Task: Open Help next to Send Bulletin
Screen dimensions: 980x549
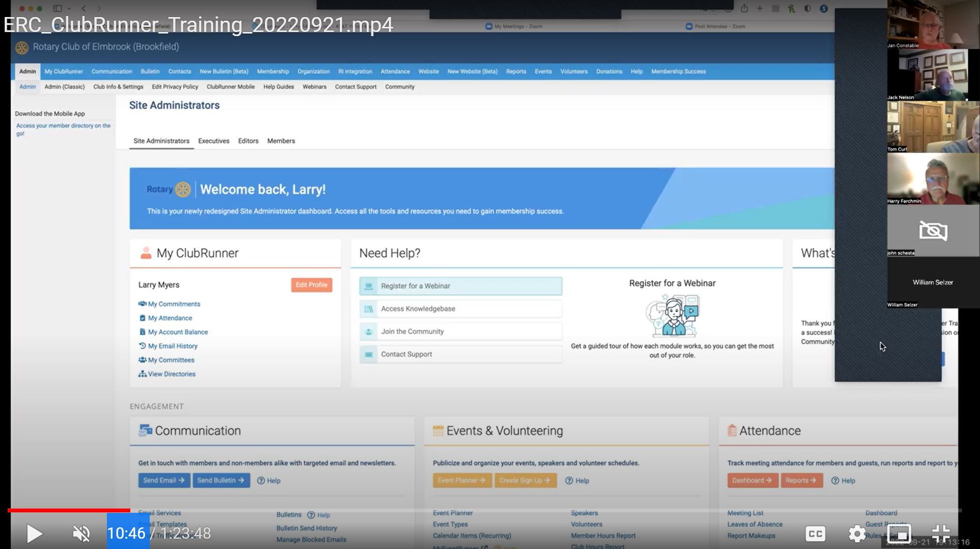Action: [269, 480]
